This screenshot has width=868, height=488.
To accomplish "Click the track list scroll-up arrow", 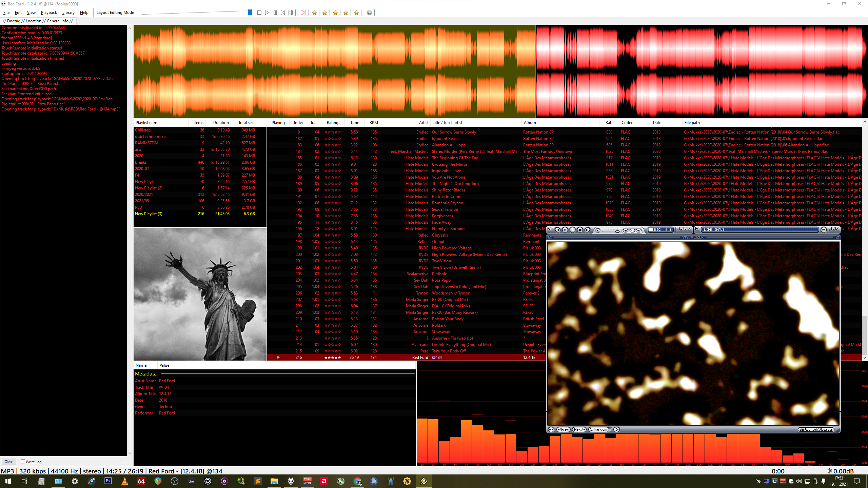I will click(x=865, y=122).
